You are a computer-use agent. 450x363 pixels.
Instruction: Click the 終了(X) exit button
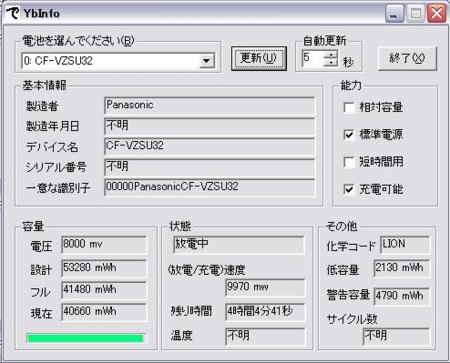click(407, 58)
